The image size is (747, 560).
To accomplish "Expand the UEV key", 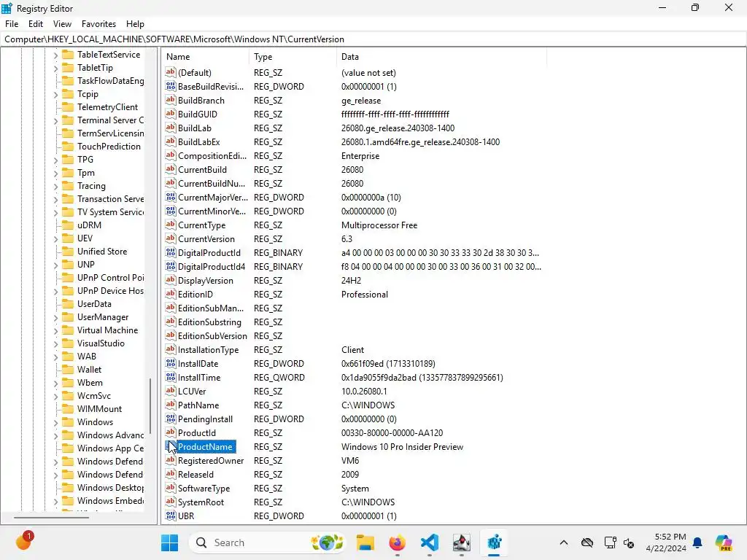I will point(55,239).
